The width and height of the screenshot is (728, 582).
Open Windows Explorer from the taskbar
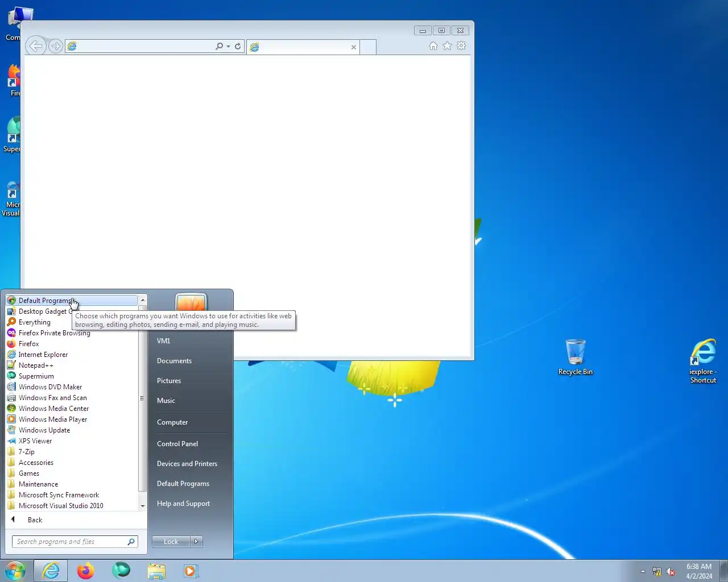[156, 571]
